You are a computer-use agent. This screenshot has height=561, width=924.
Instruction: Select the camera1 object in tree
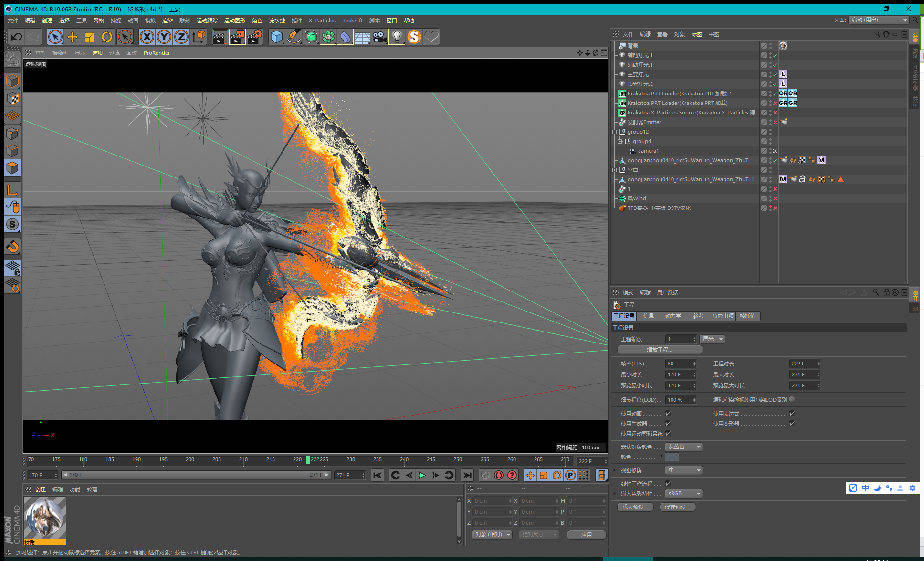pyautogui.click(x=648, y=151)
